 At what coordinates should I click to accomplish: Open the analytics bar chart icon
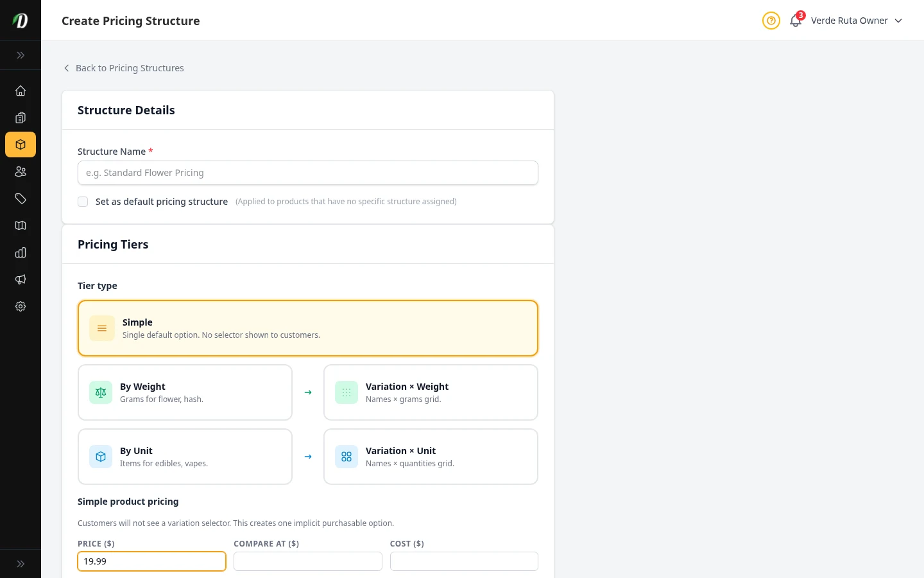[20, 252]
